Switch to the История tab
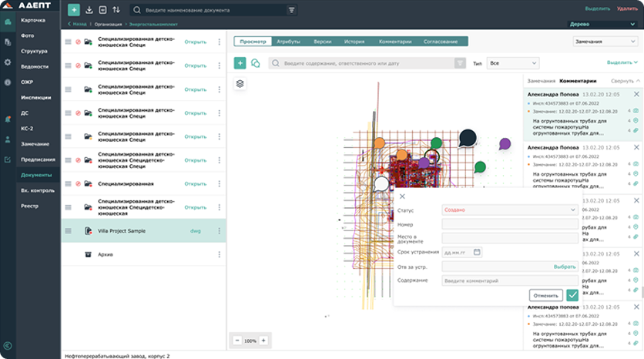 point(354,42)
